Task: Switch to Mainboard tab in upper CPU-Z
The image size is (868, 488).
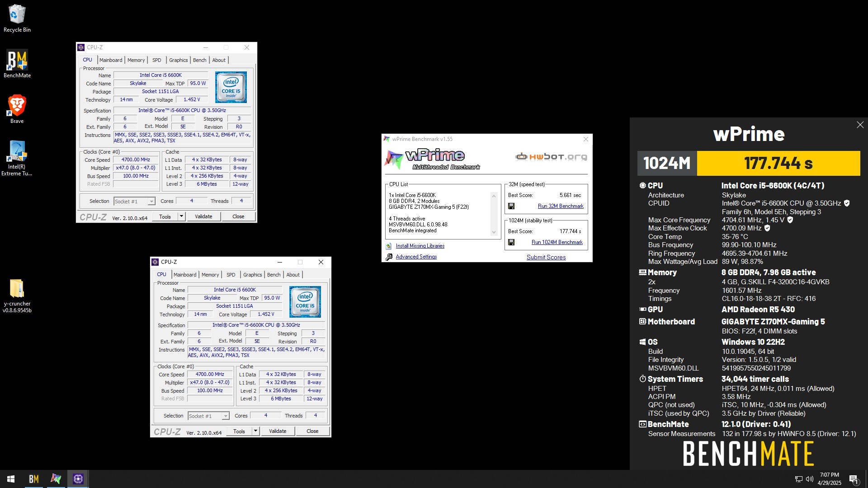Action: (111, 60)
